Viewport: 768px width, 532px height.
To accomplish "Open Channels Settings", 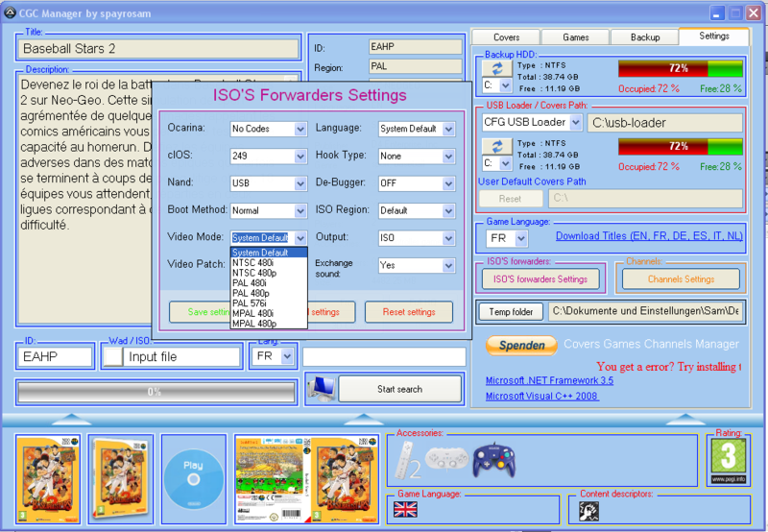I will point(681,279).
